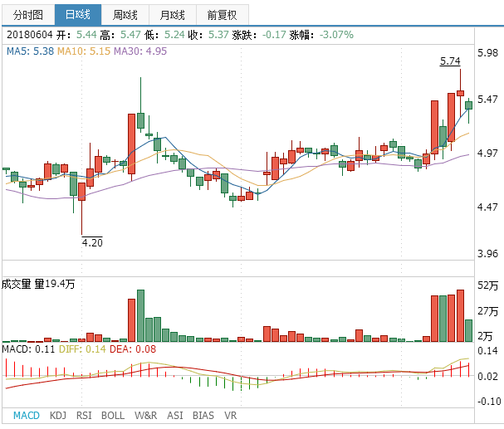
Task: Click the MA5: 5.38 legend
Action: (x=30, y=51)
